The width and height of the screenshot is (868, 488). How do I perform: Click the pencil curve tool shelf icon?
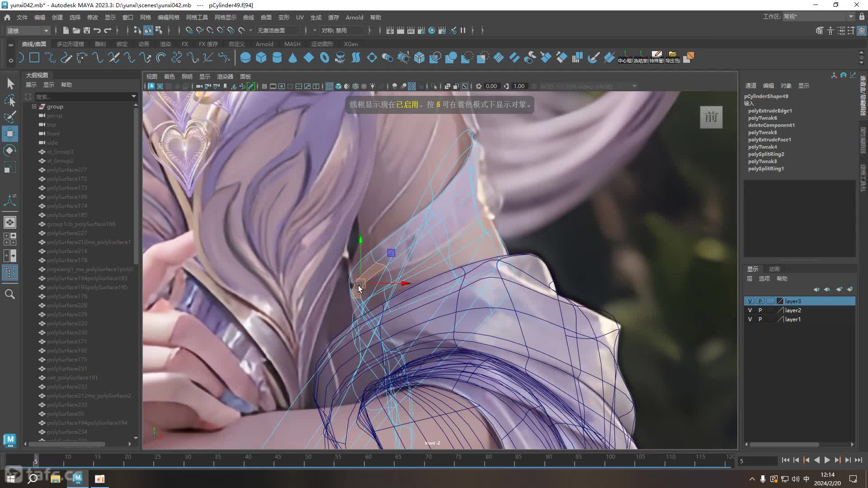(66, 58)
